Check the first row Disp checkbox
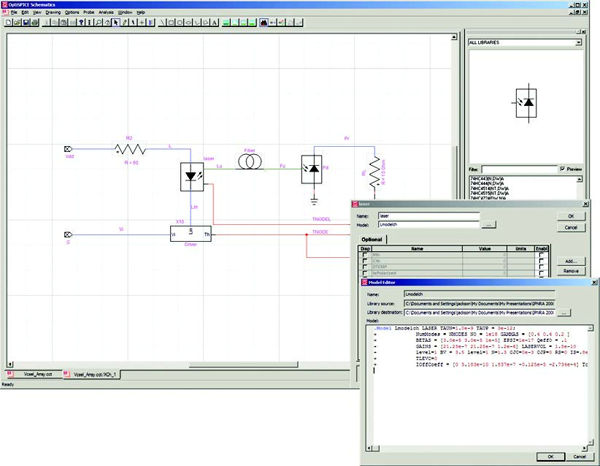 (x=364, y=256)
